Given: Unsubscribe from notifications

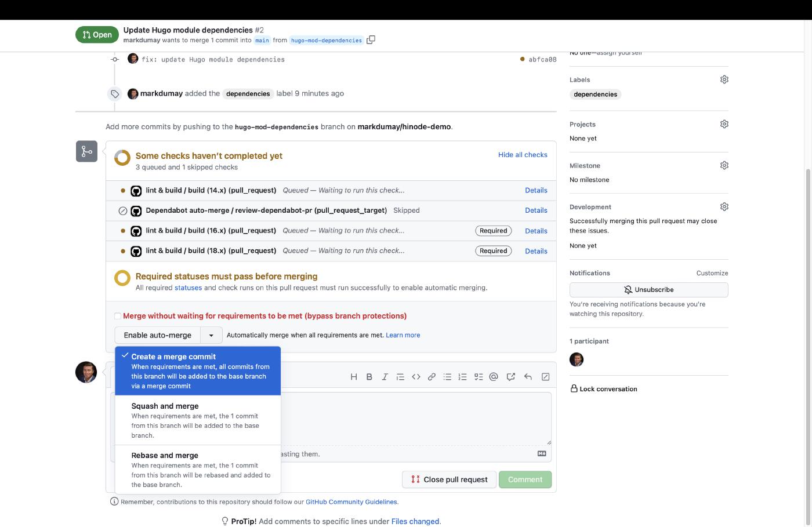Looking at the screenshot, I should point(648,290).
